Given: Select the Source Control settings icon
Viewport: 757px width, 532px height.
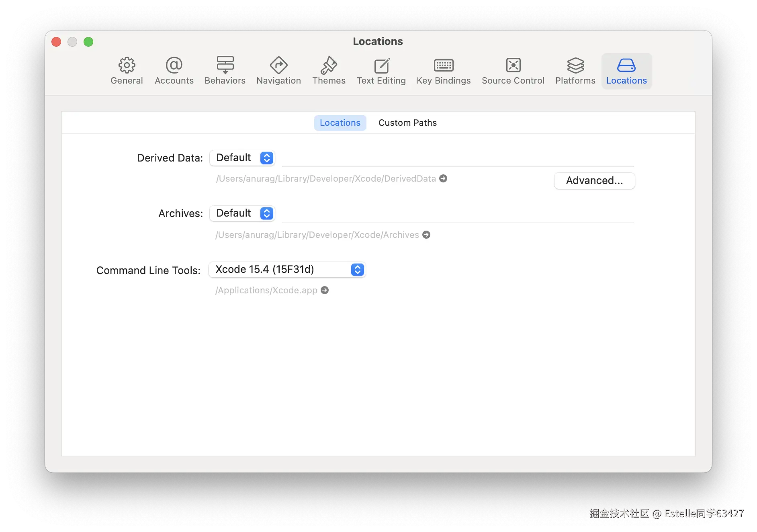Looking at the screenshot, I should click(513, 70).
